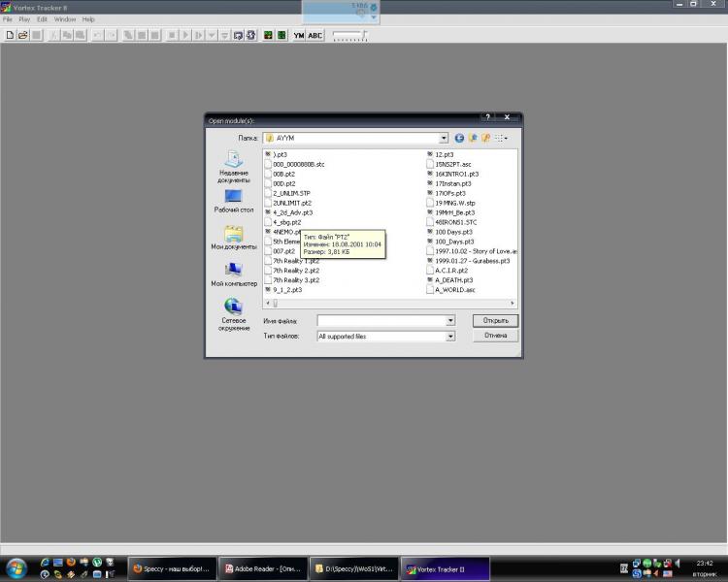This screenshot has height=582, width=728.
Task: Go to Рабочий стол in places sidebar
Action: (x=234, y=201)
